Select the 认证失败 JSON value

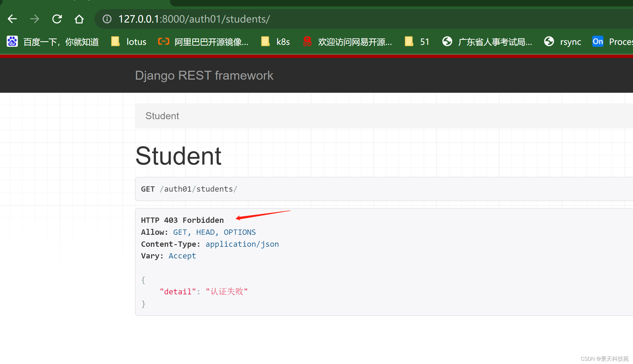(227, 292)
